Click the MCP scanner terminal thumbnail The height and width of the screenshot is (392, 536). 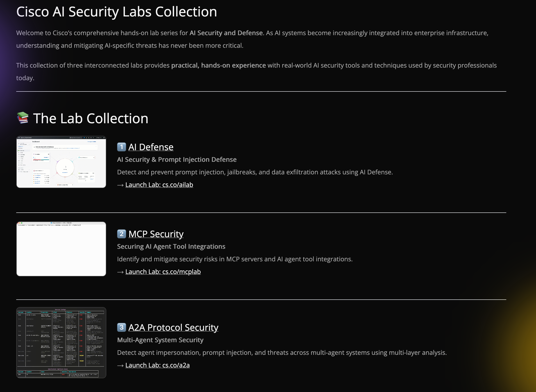[61, 249]
